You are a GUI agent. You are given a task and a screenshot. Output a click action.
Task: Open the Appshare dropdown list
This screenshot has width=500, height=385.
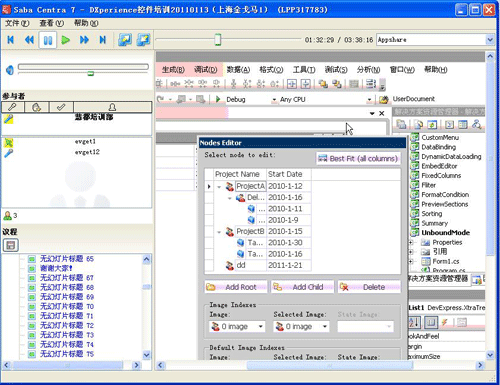coord(490,40)
